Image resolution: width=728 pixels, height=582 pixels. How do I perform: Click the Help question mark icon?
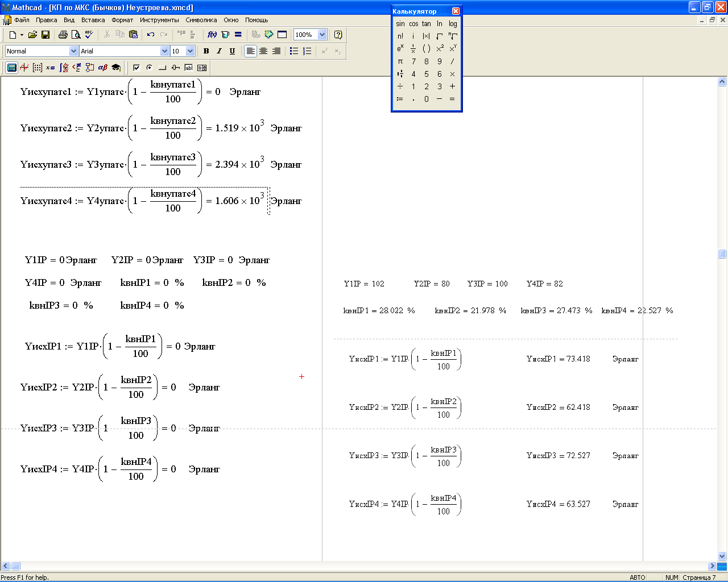338,35
